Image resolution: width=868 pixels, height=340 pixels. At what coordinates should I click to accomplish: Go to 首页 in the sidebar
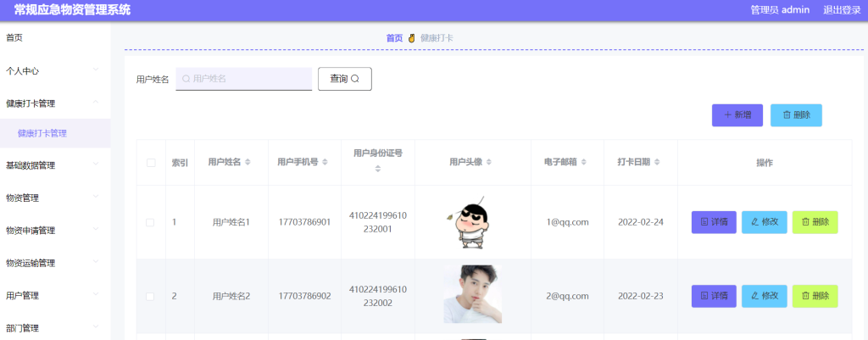tap(55, 37)
